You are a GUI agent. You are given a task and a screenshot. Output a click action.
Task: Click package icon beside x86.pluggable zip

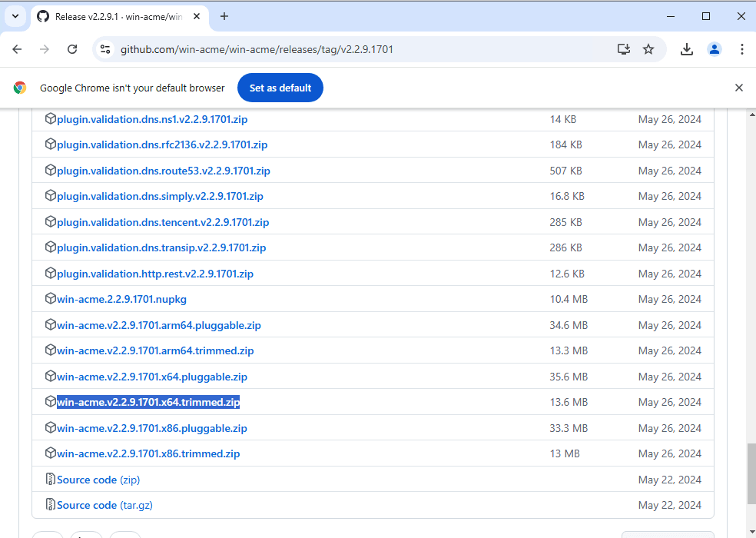pyautogui.click(x=50, y=428)
